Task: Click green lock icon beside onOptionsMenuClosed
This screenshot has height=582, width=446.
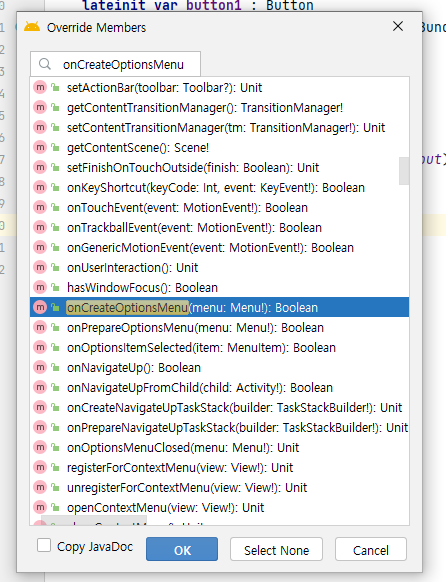Action: pyautogui.click(x=55, y=448)
